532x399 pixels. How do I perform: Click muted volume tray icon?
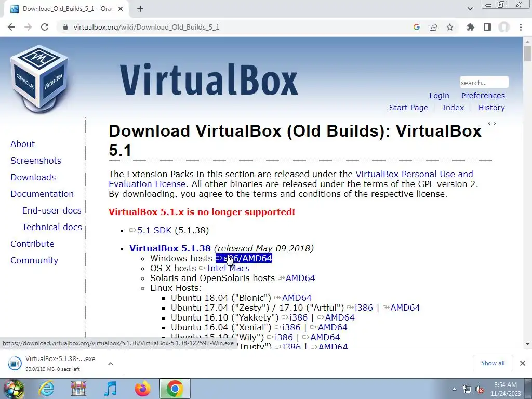click(480, 389)
